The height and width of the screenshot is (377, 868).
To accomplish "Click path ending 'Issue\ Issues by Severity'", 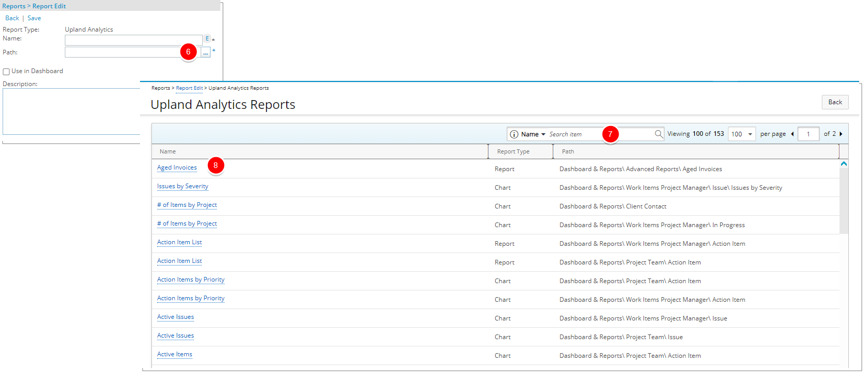I will [x=670, y=188].
